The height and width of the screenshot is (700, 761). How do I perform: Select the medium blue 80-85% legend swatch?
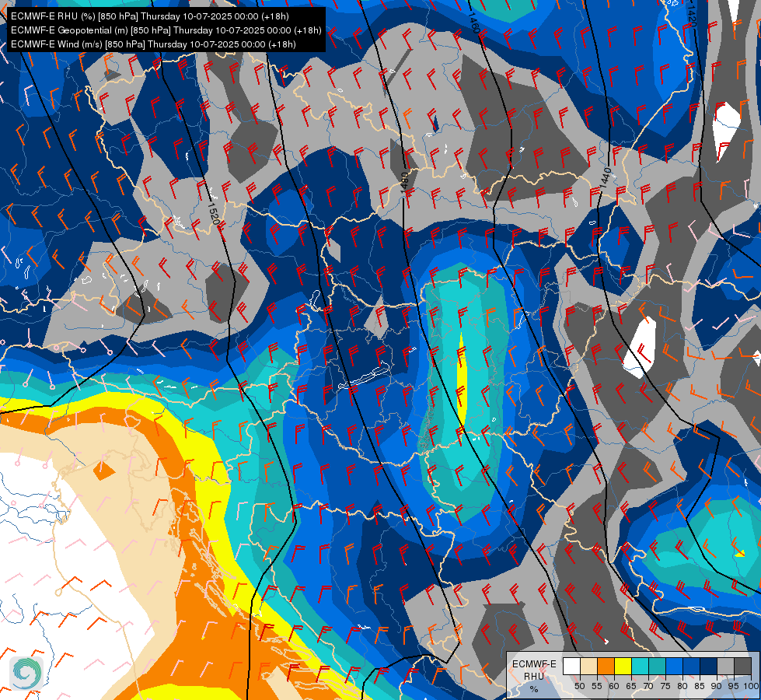pos(692,666)
